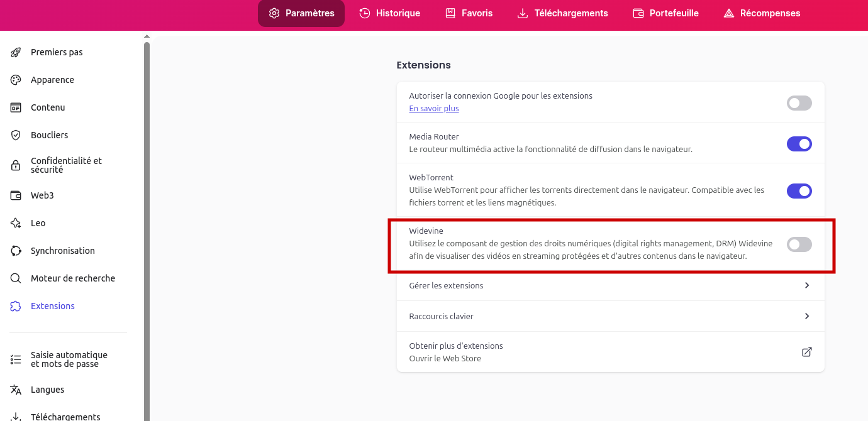Screen dimensions: 868x421
Task: Click the palette icon for Apparence
Action: pos(16,80)
